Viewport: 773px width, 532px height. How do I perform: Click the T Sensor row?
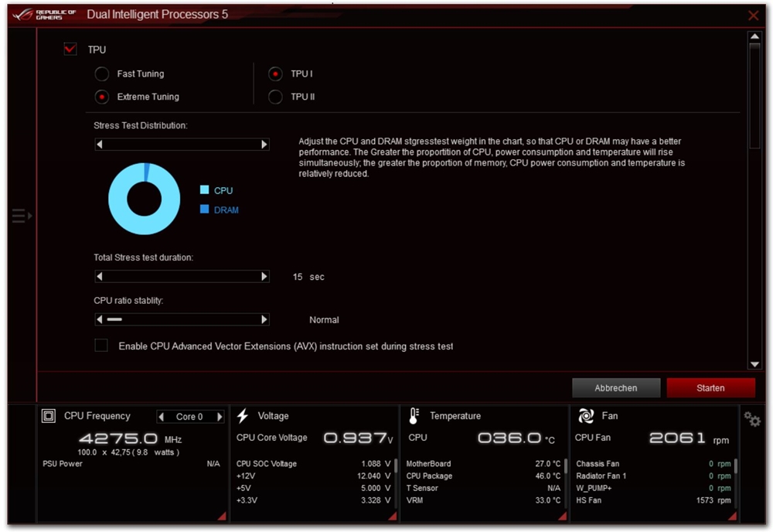[x=483, y=488]
